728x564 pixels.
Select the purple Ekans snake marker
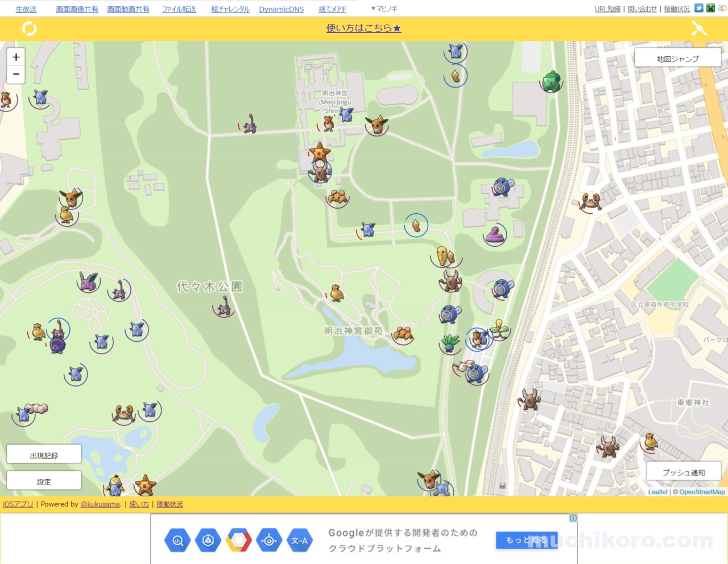495,234
